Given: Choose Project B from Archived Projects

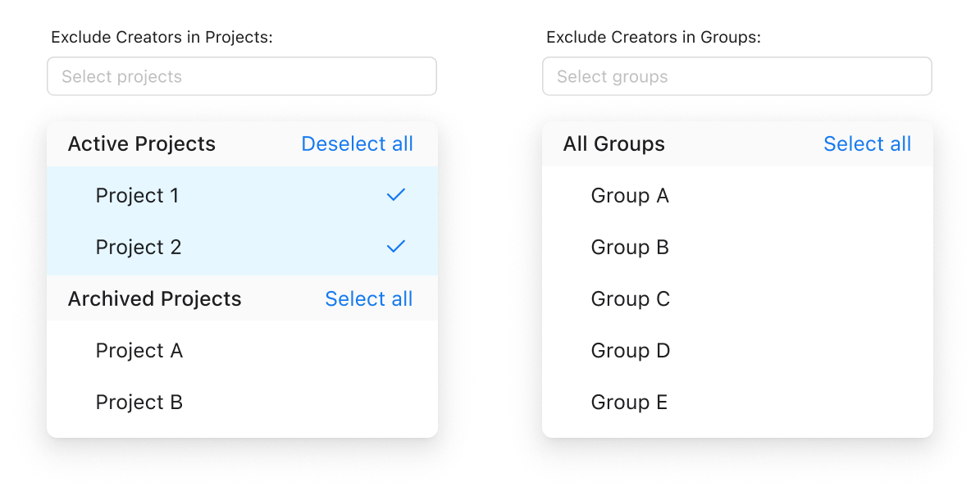Looking at the screenshot, I should (139, 403).
